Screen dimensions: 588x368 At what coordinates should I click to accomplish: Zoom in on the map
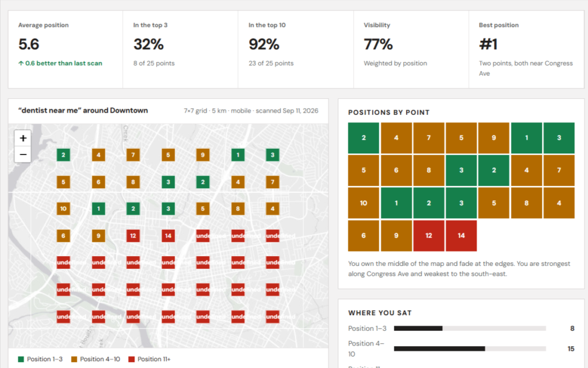tap(23, 138)
